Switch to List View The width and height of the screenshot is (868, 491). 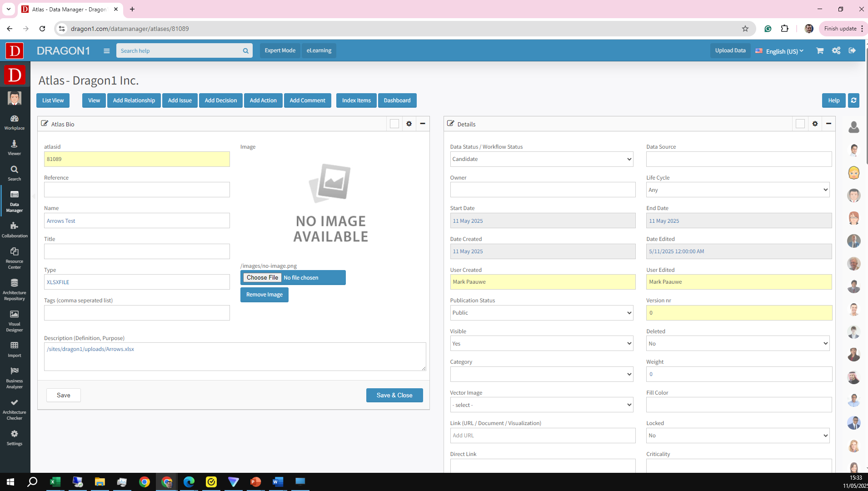click(x=53, y=100)
